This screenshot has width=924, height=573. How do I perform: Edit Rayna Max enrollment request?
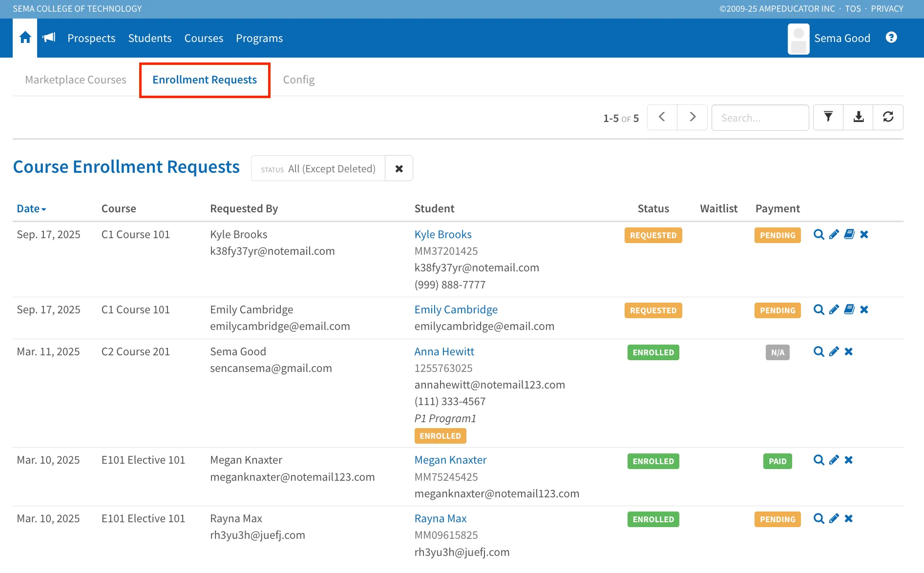point(834,519)
